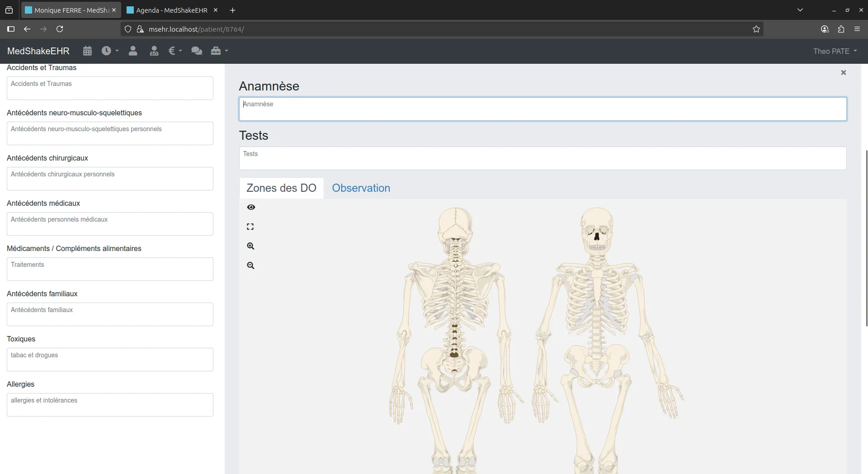Close the Anamnèse panel with the X
The image size is (868, 474).
pyautogui.click(x=843, y=72)
